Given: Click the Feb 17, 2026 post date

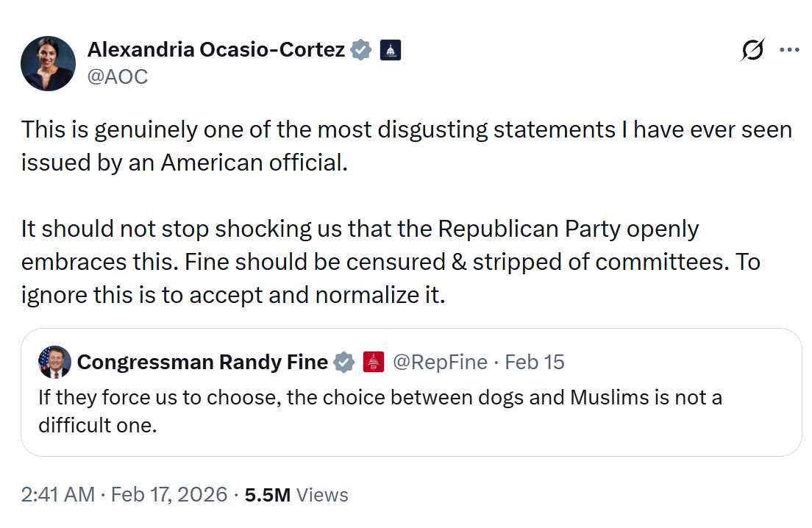Looking at the screenshot, I should [x=169, y=494].
